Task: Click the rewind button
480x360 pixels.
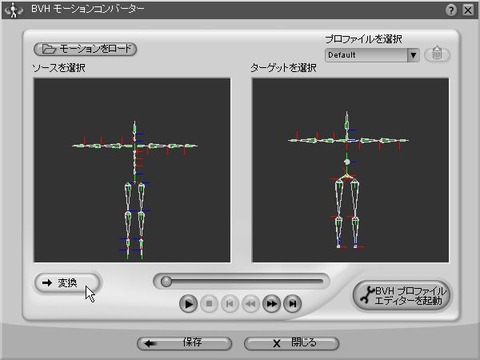Action: pyautogui.click(x=251, y=304)
